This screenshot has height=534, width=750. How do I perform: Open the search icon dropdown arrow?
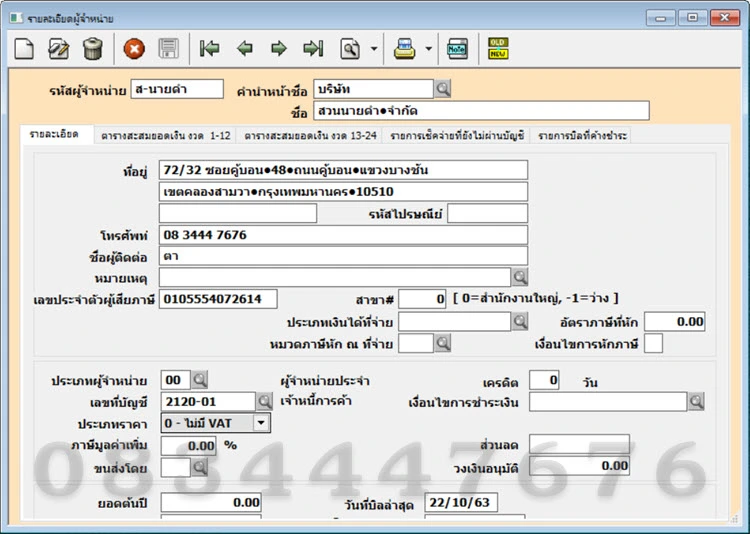tap(374, 49)
